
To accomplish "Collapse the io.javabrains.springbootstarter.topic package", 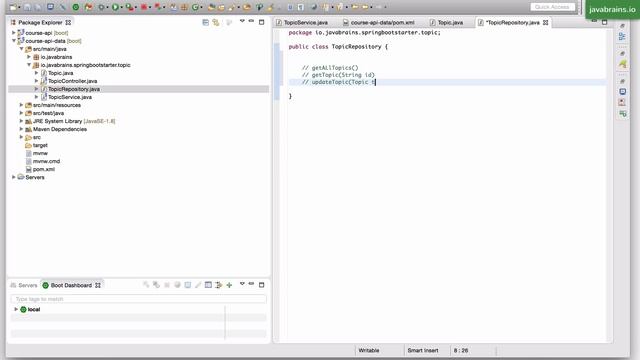I will [29, 65].
